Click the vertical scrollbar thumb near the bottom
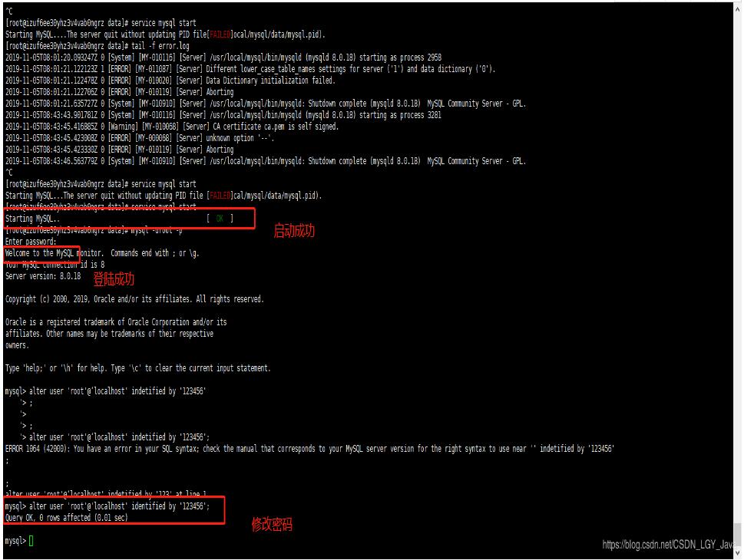Viewport: 744px width, 560px height. (x=738, y=535)
